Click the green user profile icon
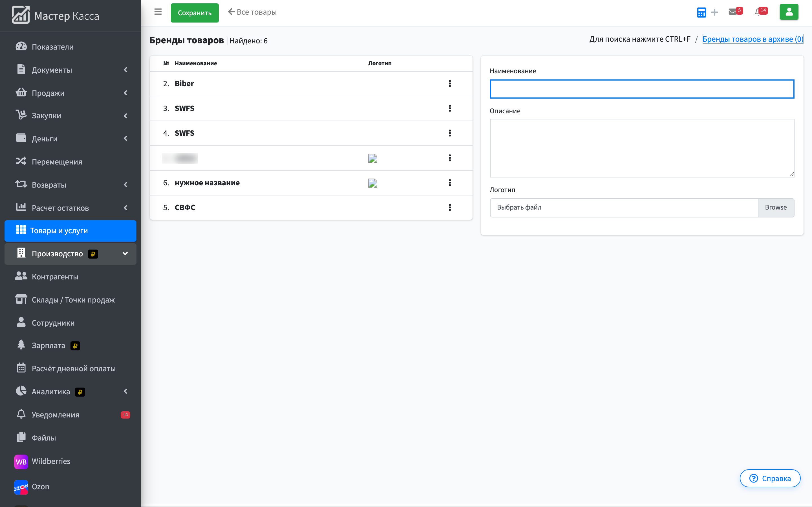Image resolution: width=812 pixels, height=507 pixels. [789, 12]
